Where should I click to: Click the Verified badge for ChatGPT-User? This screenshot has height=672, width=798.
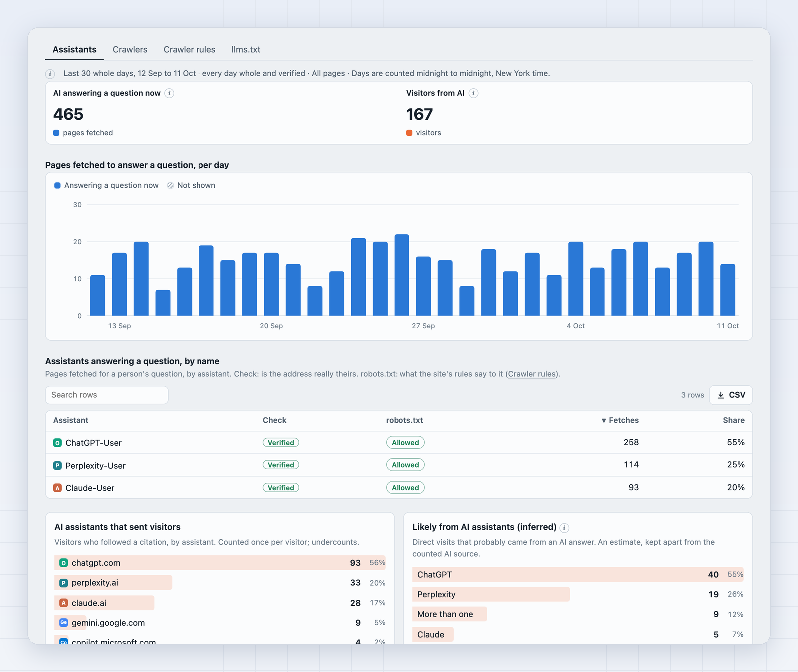[x=281, y=443]
